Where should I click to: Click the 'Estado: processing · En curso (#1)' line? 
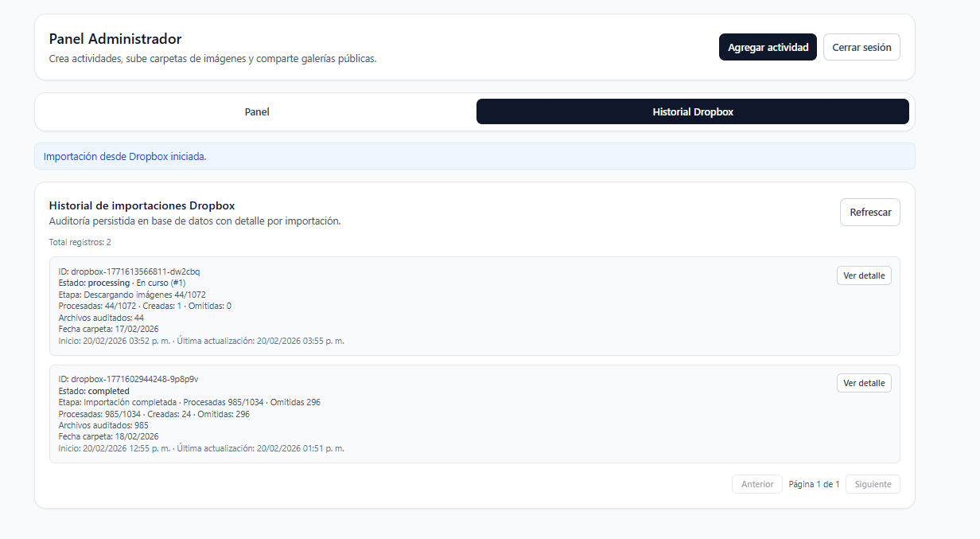point(122,283)
